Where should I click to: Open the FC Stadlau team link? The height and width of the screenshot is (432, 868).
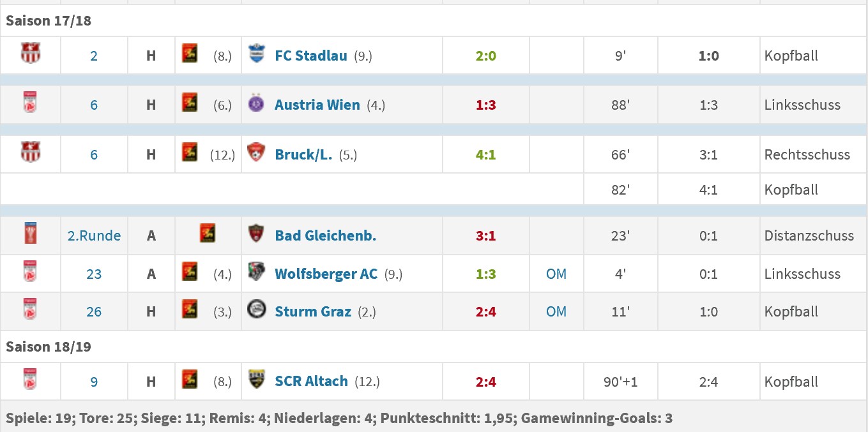pyautogui.click(x=311, y=56)
